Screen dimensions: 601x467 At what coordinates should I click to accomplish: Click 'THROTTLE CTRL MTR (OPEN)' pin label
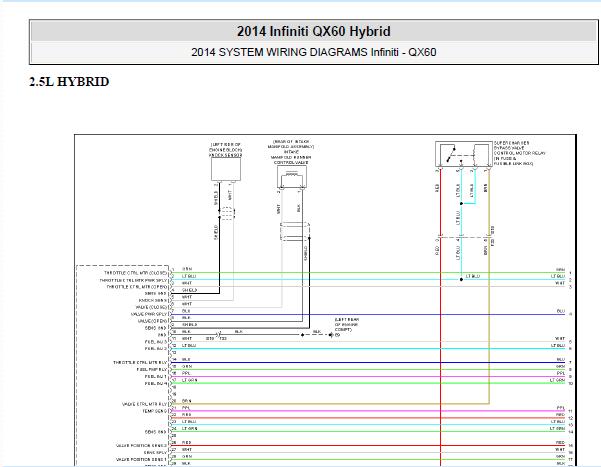click(137, 287)
